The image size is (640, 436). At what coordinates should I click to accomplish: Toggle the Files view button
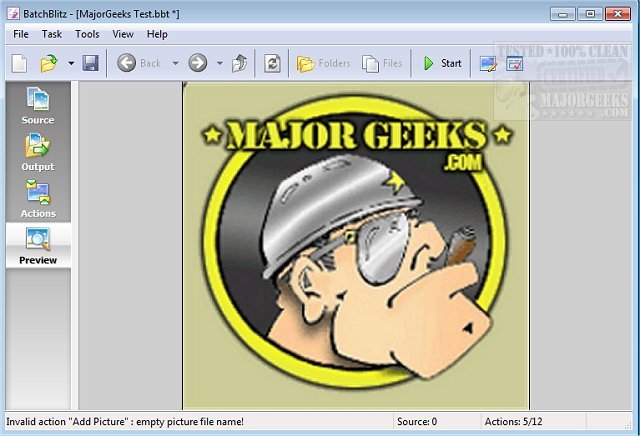coord(382,63)
